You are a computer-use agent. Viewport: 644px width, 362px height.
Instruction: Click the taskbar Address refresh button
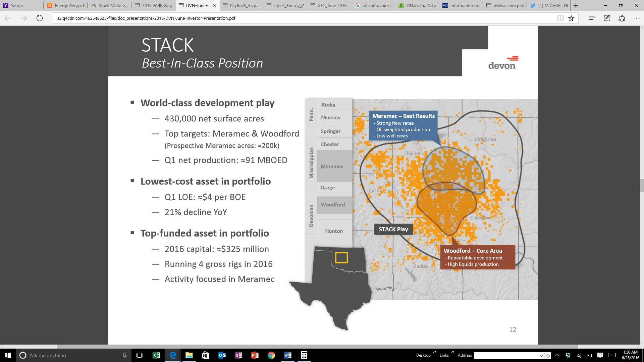tap(548, 356)
